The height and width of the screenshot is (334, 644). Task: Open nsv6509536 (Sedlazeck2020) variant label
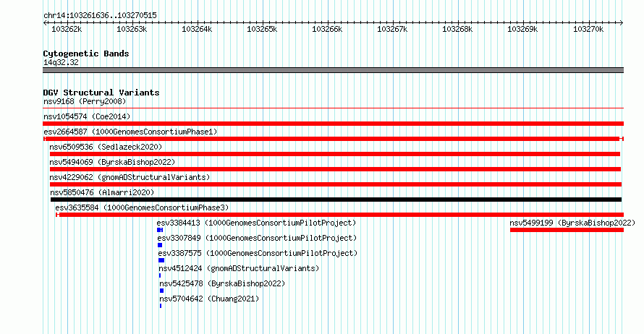point(106,147)
